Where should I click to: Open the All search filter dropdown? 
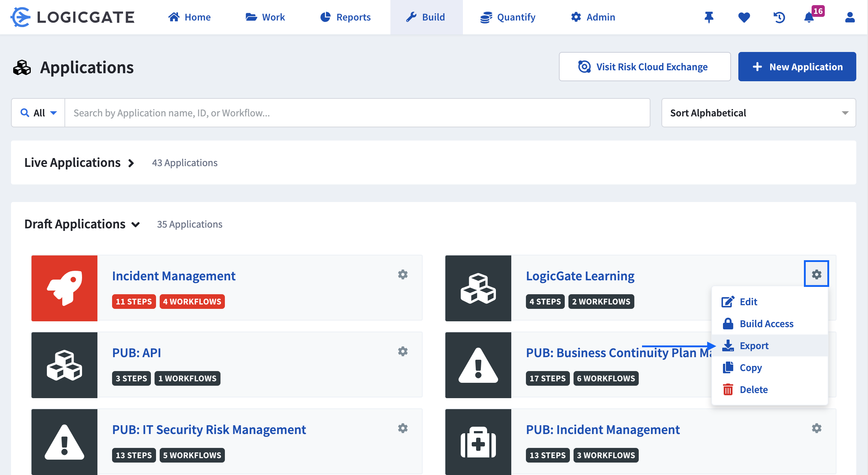(38, 113)
